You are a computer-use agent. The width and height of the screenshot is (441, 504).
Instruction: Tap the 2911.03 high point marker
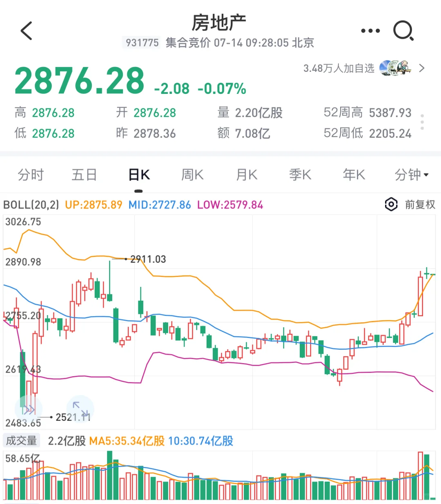point(148,259)
